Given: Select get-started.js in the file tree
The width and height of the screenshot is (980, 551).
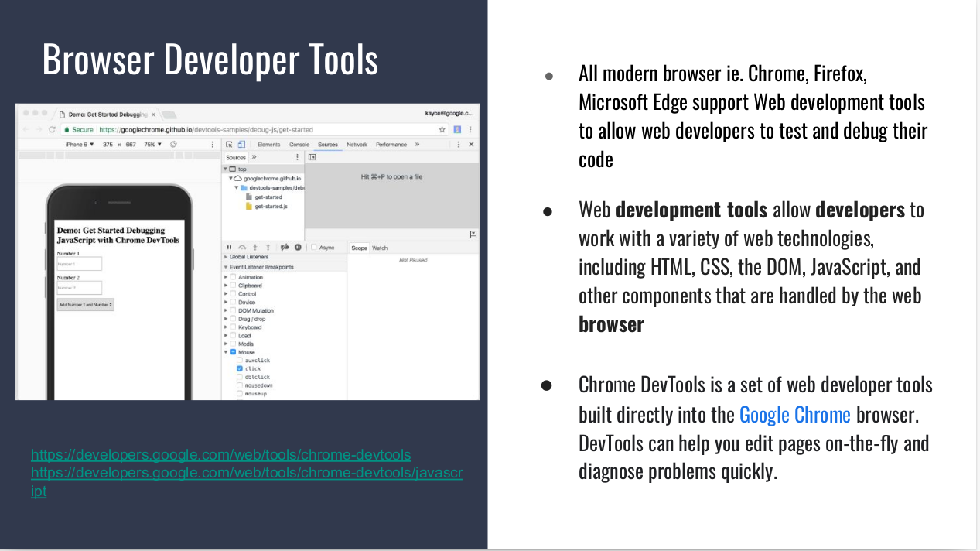Looking at the screenshot, I should [x=270, y=207].
